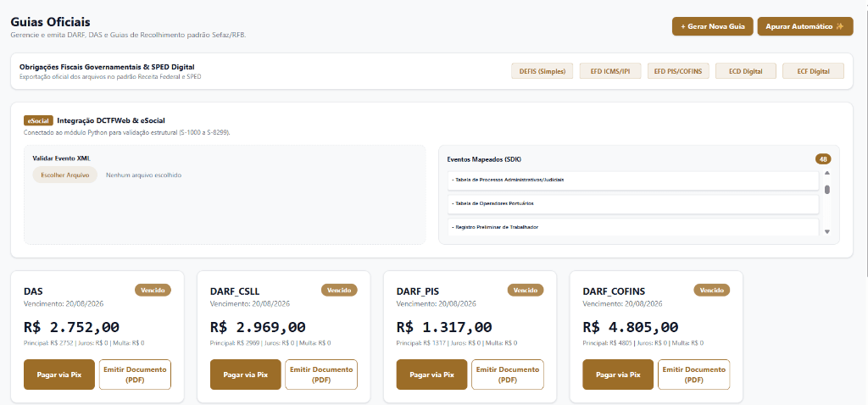Click the DARF_COFINS card title
The width and height of the screenshot is (868, 405).
[x=614, y=291]
